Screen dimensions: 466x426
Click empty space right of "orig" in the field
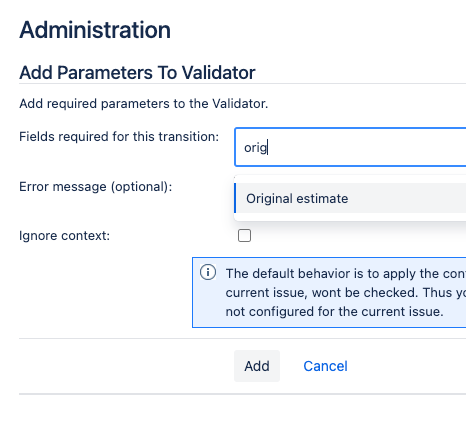coord(367,147)
